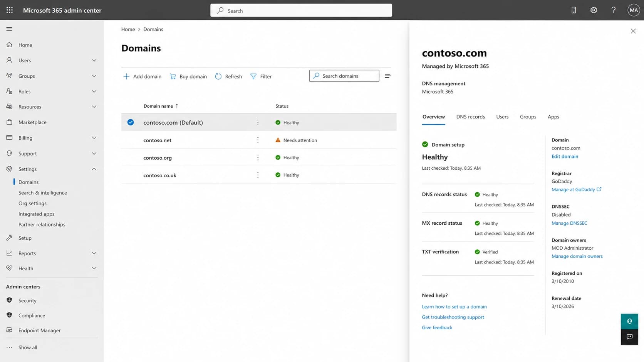Open Partner relationships in sidebar
The width and height of the screenshot is (644, 362).
click(42, 225)
